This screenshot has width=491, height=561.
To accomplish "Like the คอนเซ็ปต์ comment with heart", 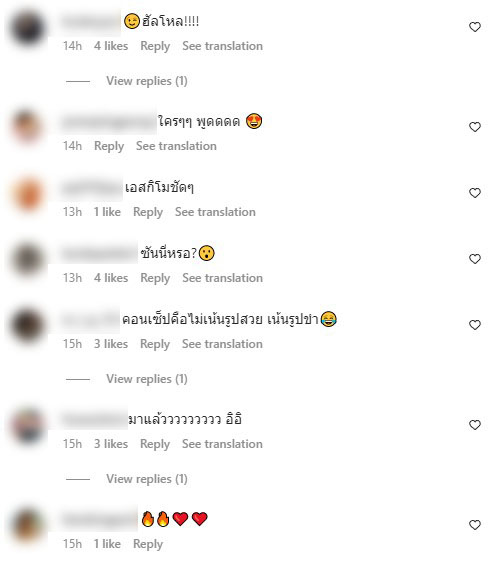I will (475, 325).
